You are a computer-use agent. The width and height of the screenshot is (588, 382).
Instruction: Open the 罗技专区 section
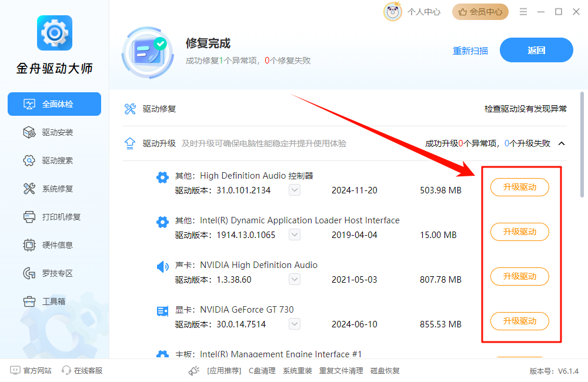[x=54, y=273]
